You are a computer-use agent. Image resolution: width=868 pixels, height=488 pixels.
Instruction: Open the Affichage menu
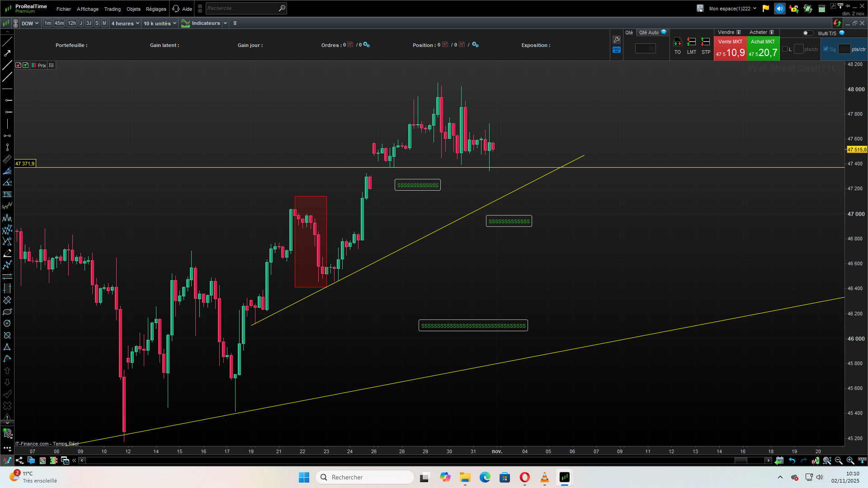coord(88,9)
